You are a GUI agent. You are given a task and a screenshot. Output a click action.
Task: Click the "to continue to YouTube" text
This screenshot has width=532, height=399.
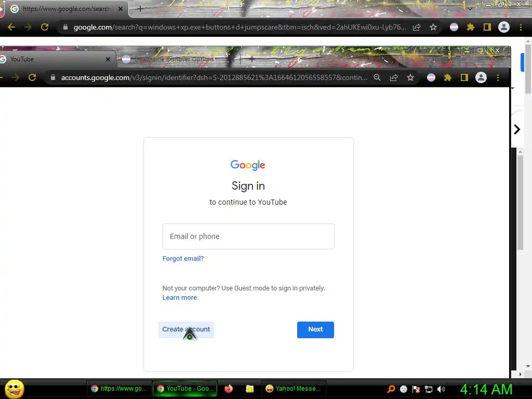[x=248, y=202]
